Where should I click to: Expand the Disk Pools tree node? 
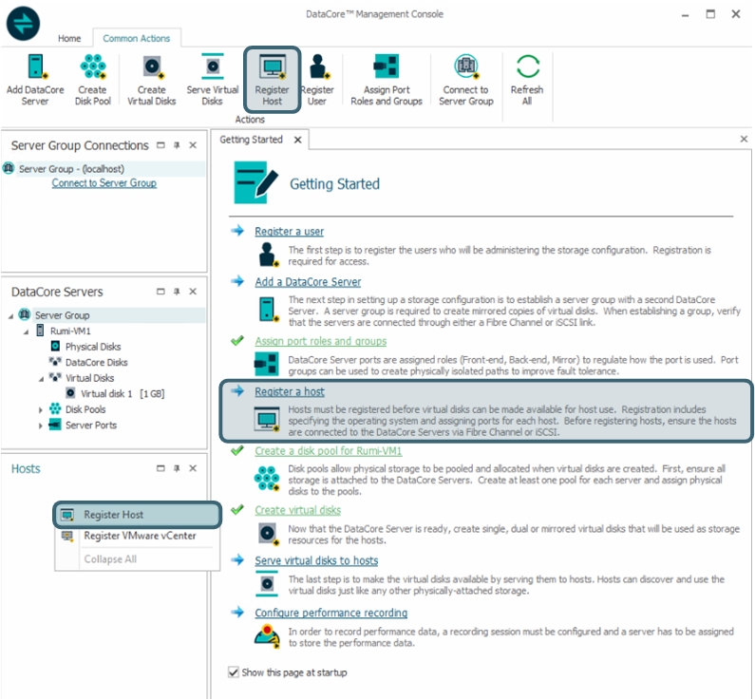[x=40, y=409]
